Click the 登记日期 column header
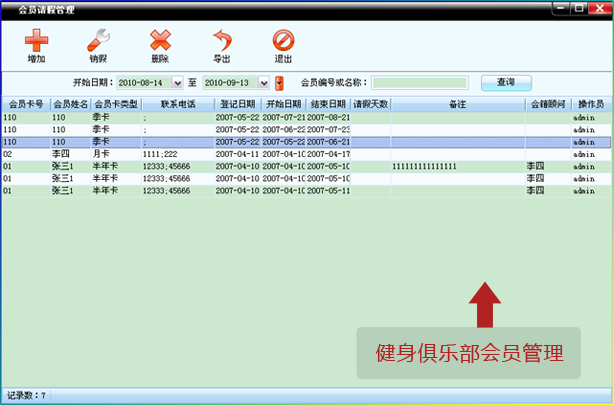 point(238,104)
